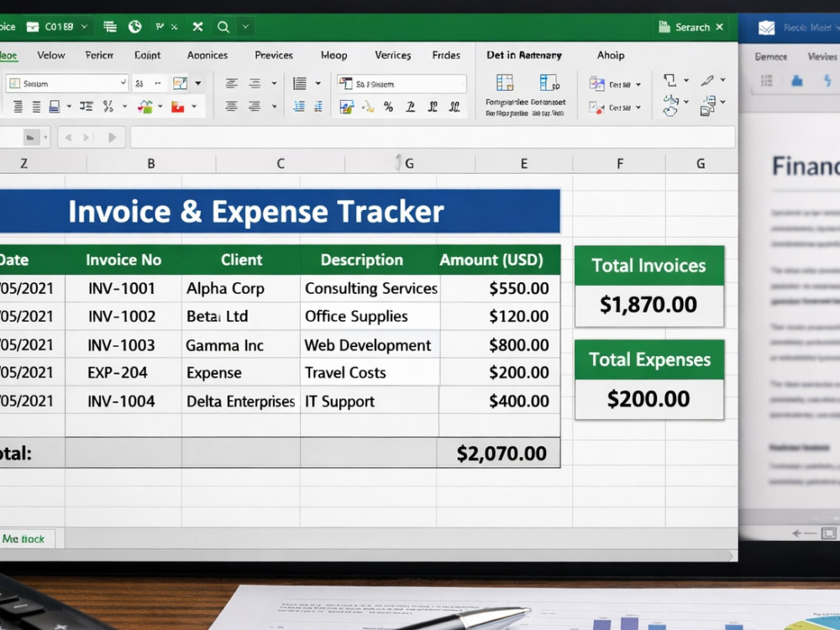Click the formula bar input field

pyautogui.click(x=433, y=138)
